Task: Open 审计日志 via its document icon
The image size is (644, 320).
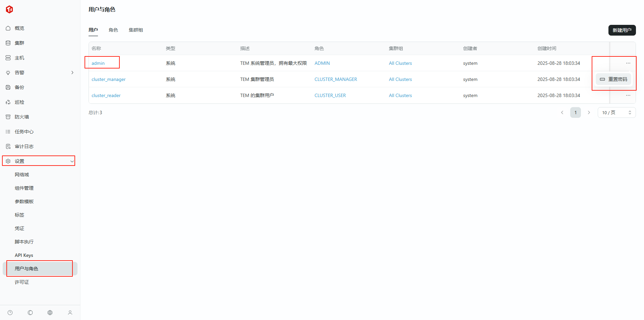Action: [8, 146]
